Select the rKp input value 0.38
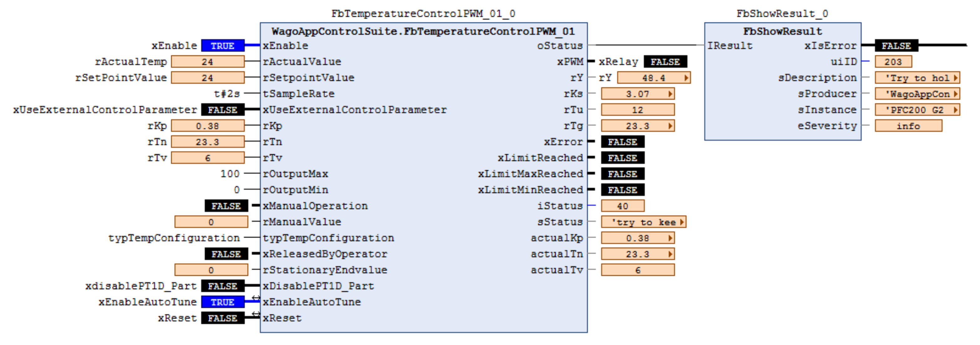 click(207, 126)
